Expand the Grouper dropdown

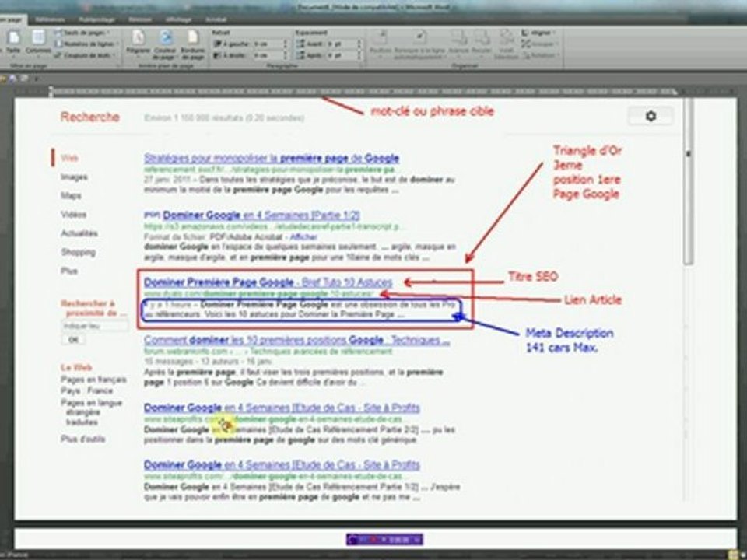point(538,44)
